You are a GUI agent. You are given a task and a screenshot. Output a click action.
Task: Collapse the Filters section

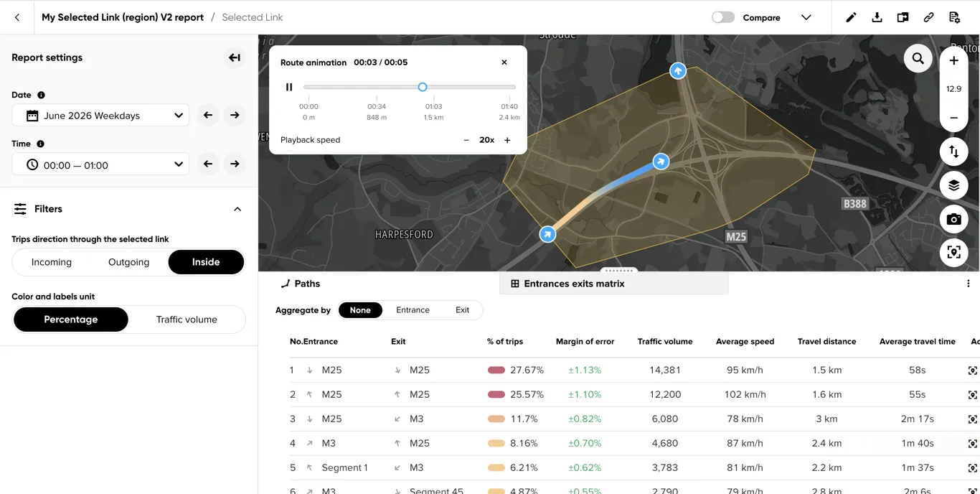point(237,209)
